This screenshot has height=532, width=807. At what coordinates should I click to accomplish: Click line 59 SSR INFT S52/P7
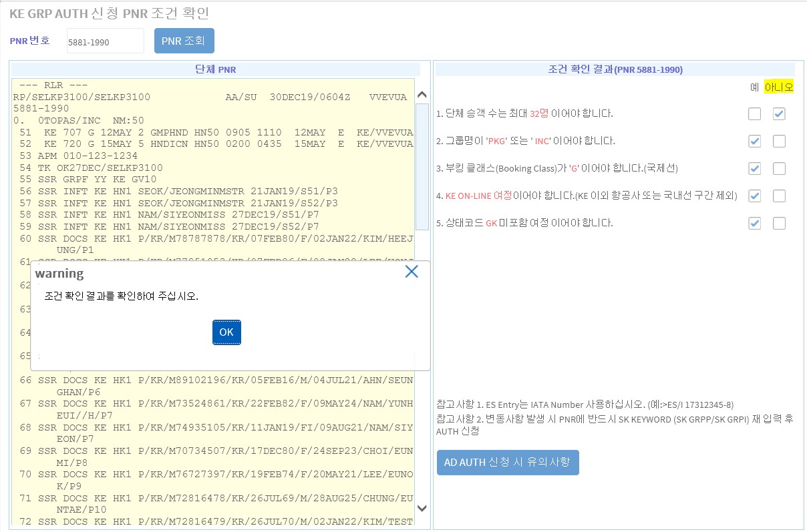coord(169,227)
